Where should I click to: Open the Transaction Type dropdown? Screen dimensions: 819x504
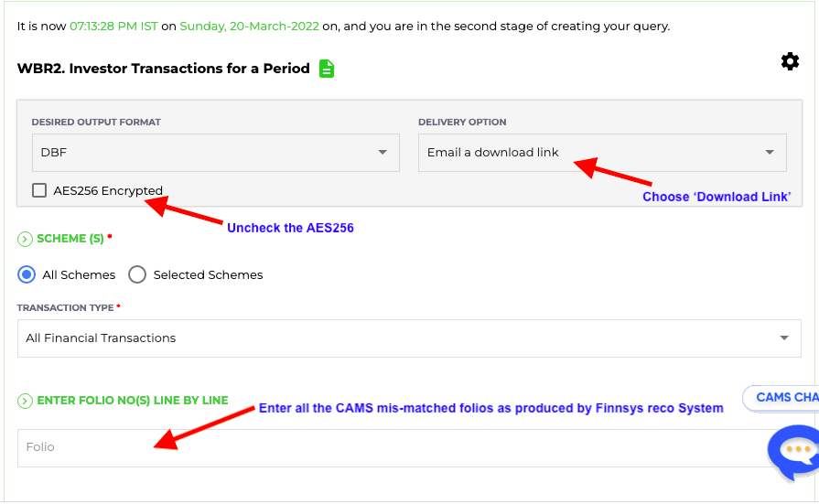pos(409,338)
